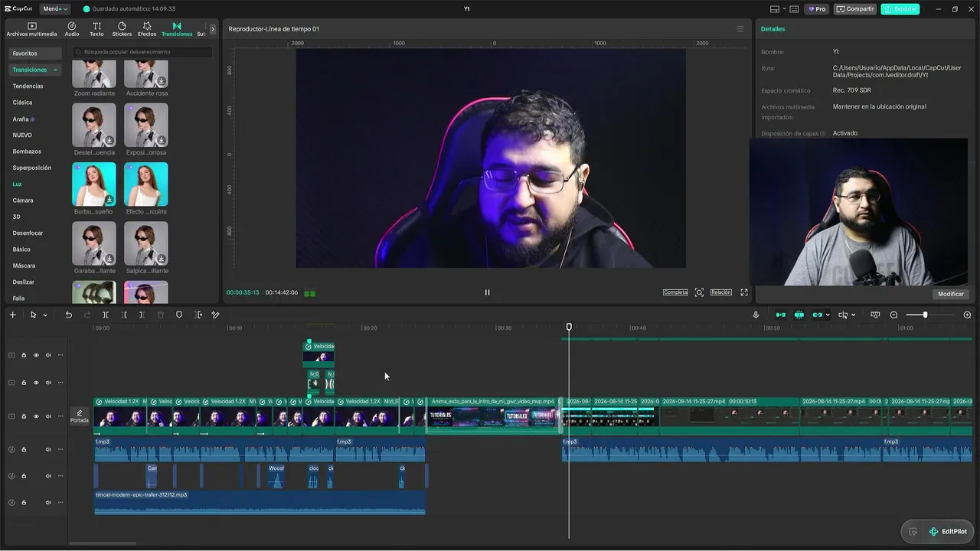Expand the pointer tool mode dropdown
The height and width of the screenshot is (551, 980).
(x=45, y=315)
